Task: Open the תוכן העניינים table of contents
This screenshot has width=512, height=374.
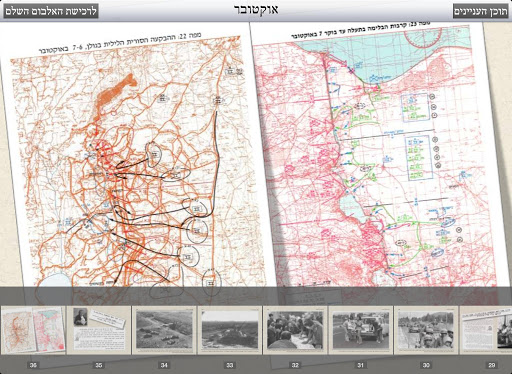Action: [x=480, y=11]
